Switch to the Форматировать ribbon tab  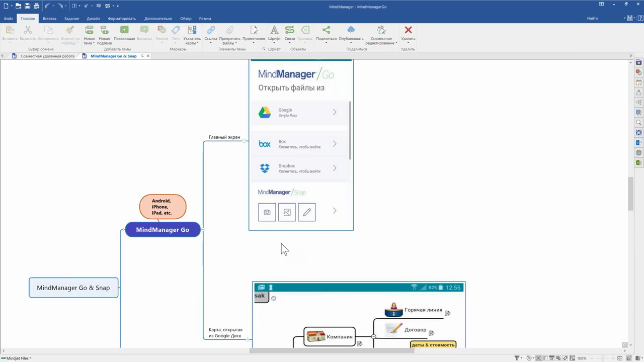click(122, 19)
